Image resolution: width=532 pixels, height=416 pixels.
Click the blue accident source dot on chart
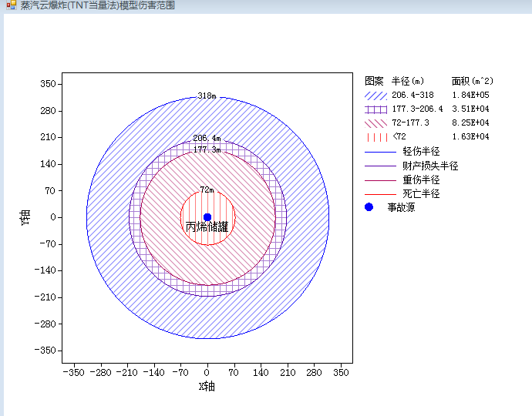coord(207,217)
